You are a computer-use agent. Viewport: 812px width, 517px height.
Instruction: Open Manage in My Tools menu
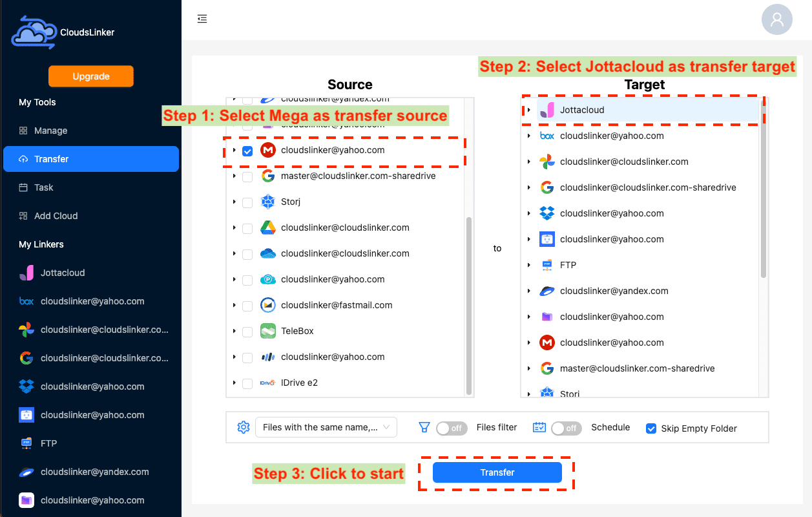(91, 131)
